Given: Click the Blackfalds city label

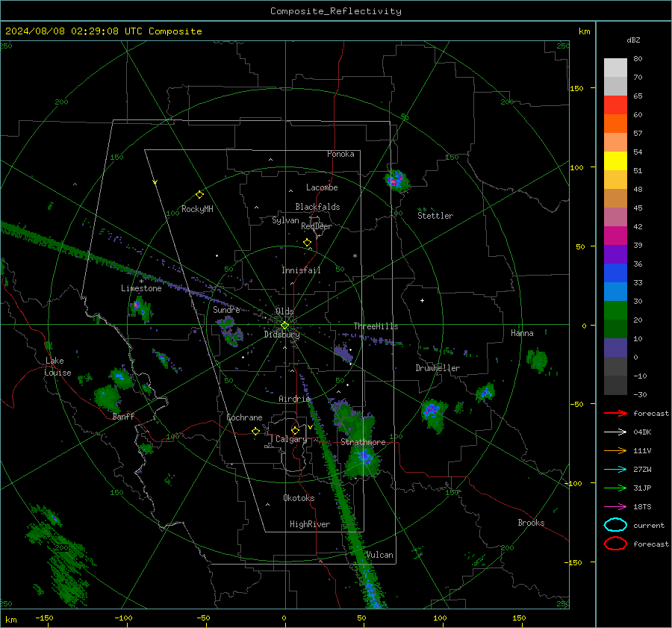Looking at the screenshot, I should tap(317, 207).
